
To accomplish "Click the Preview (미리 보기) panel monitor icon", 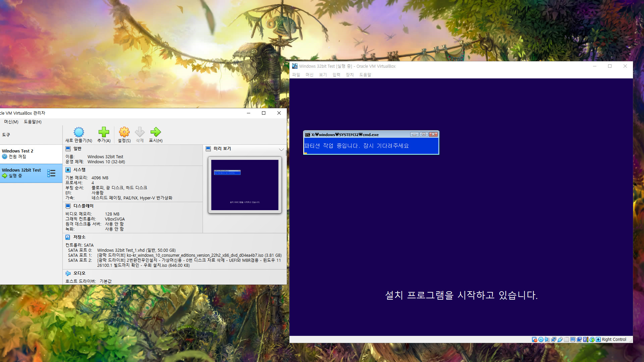I will coord(208,148).
